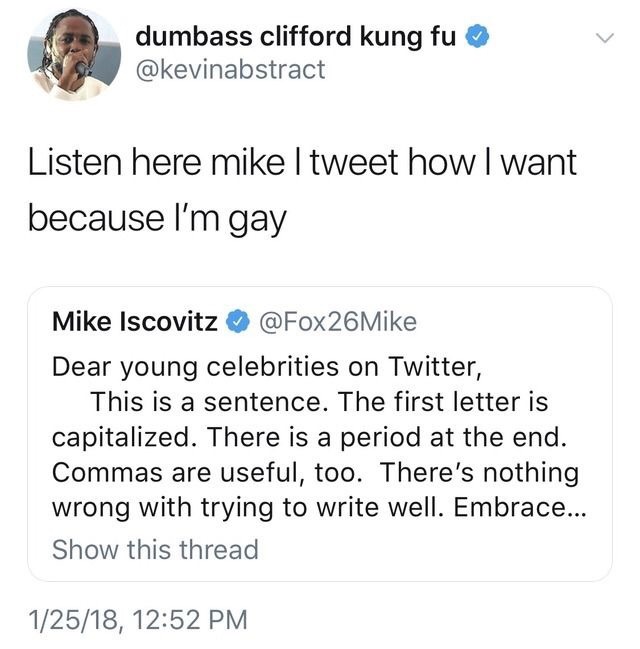
Task: Open the tweet options chevron menu
Action: click(602, 39)
